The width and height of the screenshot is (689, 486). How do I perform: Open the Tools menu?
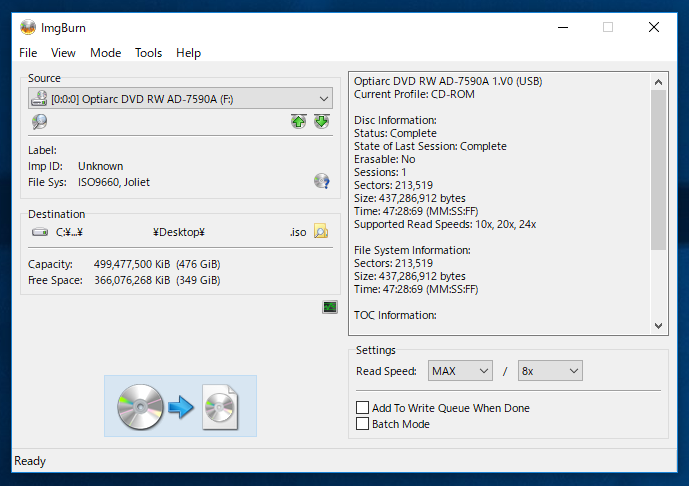pyautogui.click(x=149, y=53)
